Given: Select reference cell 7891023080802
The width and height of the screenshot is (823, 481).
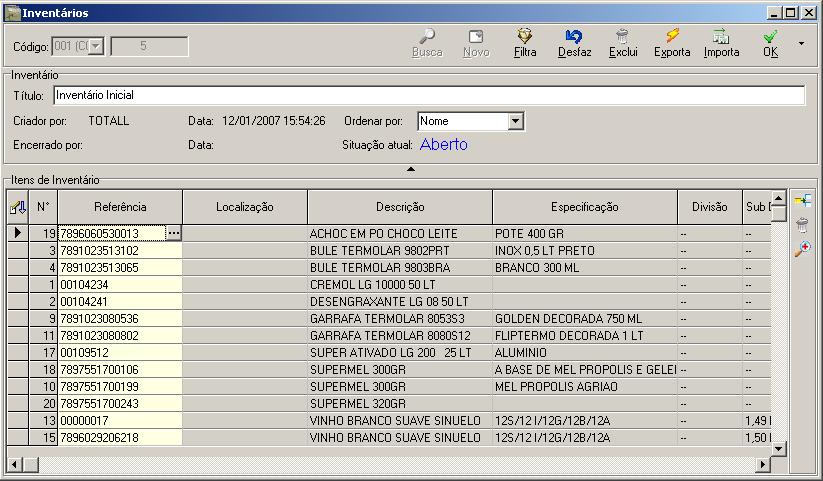Looking at the screenshot, I should [x=120, y=336].
